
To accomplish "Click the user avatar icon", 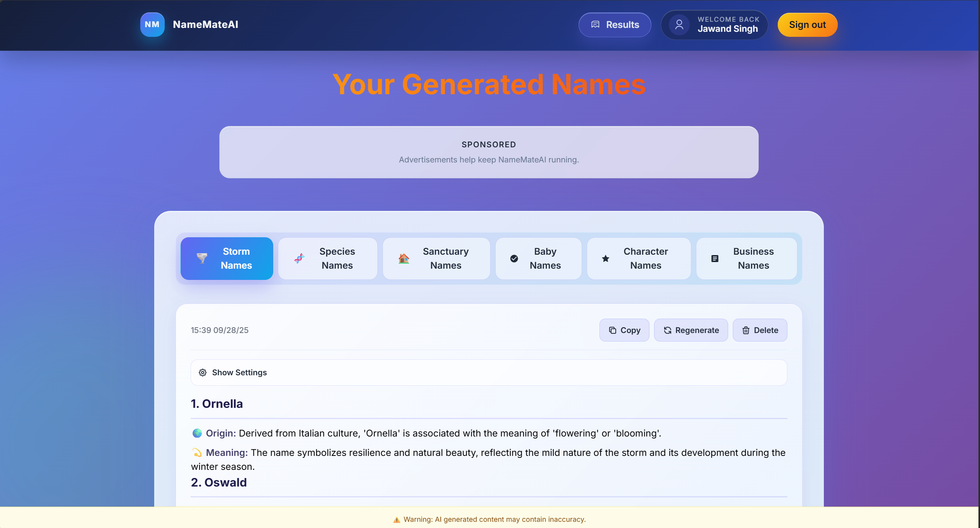I will click(679, 24).
